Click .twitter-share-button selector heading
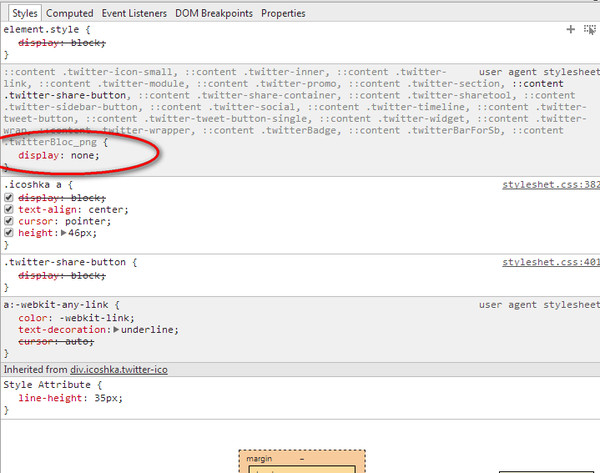This screenshot has height=473, width=600. 65,262
